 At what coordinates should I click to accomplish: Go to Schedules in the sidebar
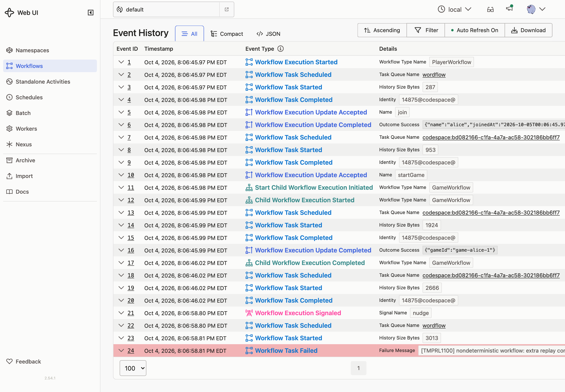tap(50, 97)
